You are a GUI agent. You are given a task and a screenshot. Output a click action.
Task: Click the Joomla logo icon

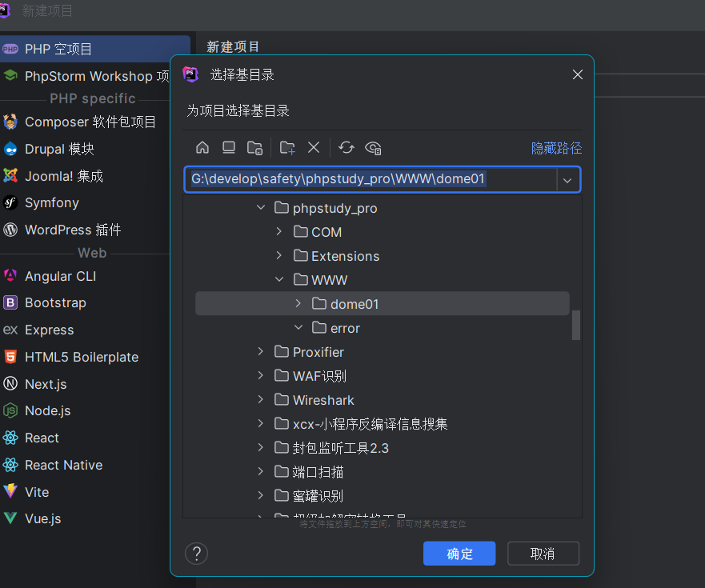(x=10, y=175)
